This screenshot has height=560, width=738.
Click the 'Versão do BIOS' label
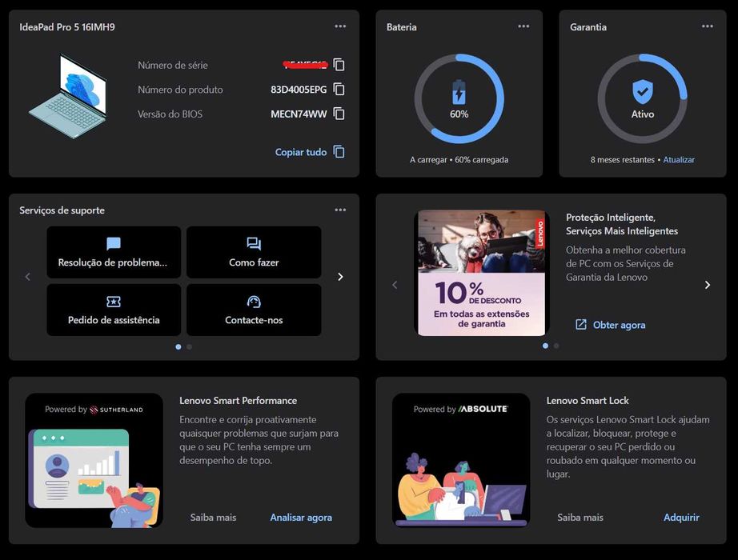point(170,114)
